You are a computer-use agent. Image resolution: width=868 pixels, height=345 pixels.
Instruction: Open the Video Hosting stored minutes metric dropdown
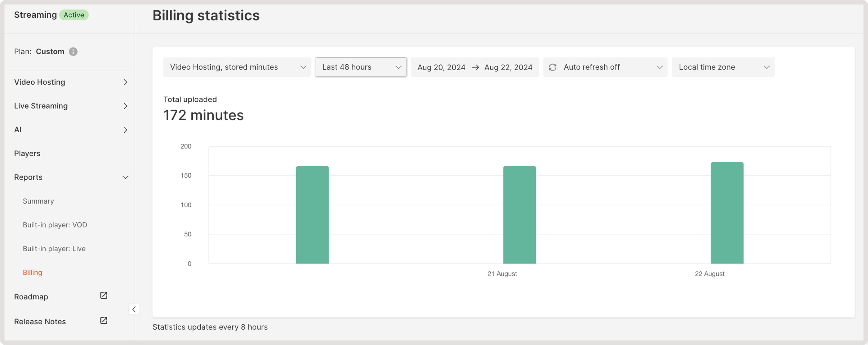coord(237,67)
